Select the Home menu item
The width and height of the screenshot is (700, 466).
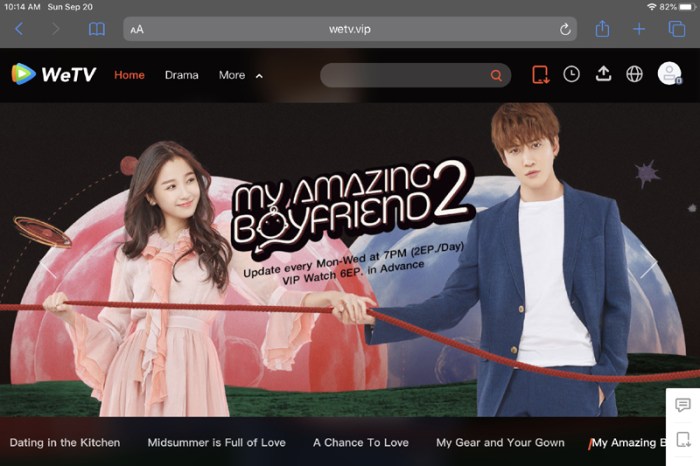(129, 75)
